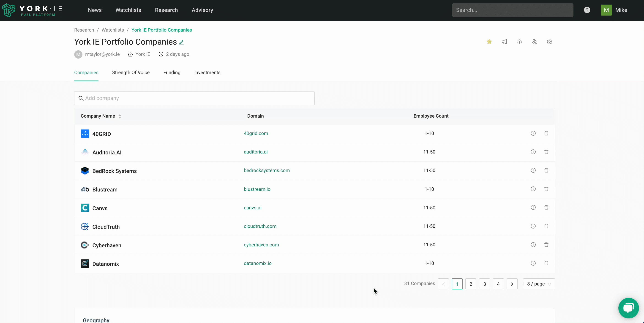Go to next page arrow
Image resolution: width=644 pixels, height=323 pixels.
coord(512,284)
